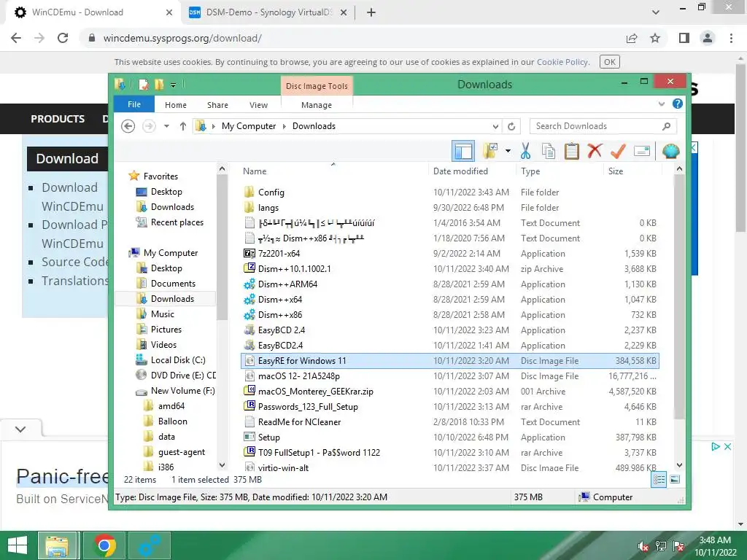
Task: Open recent locations dropdown arrow
Action: [x=166, y=126]
